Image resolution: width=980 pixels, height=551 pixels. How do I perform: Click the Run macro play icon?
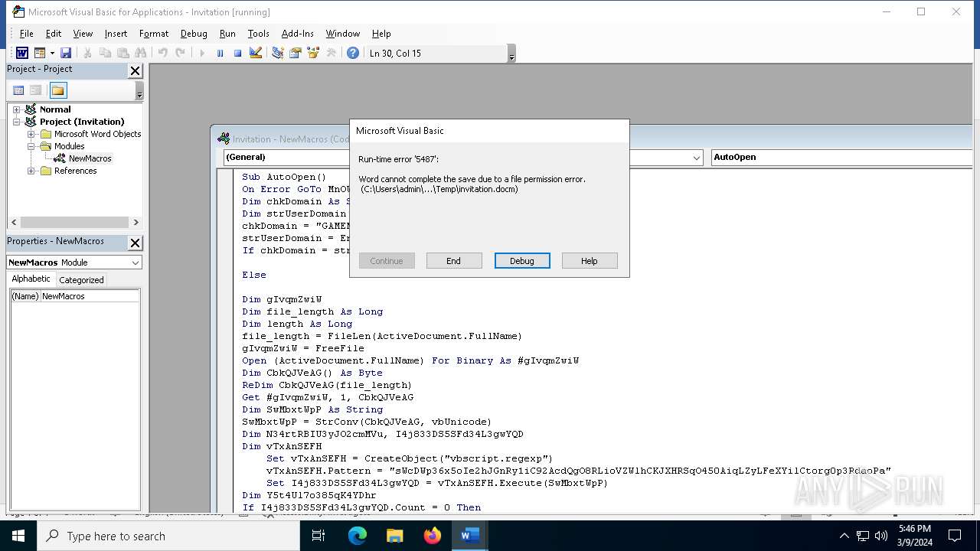pyautogui.click(x=202, y=53)
